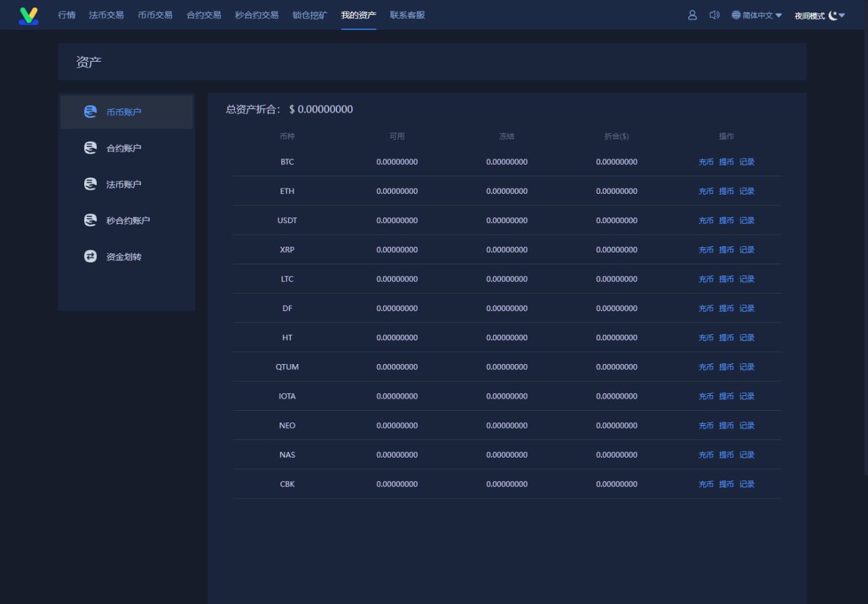Open the 法币交易 menu item
Viewport: 868px width, 604px height.
(x=106, y=15)
